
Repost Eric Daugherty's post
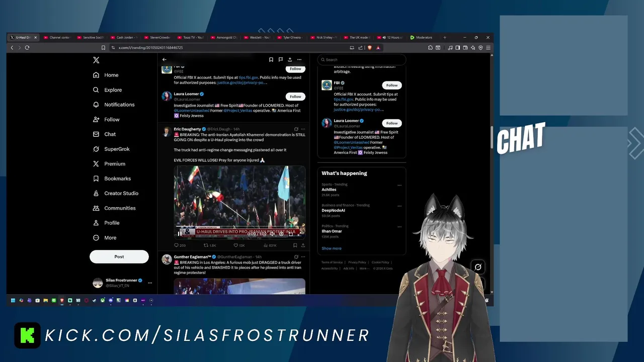210,245
